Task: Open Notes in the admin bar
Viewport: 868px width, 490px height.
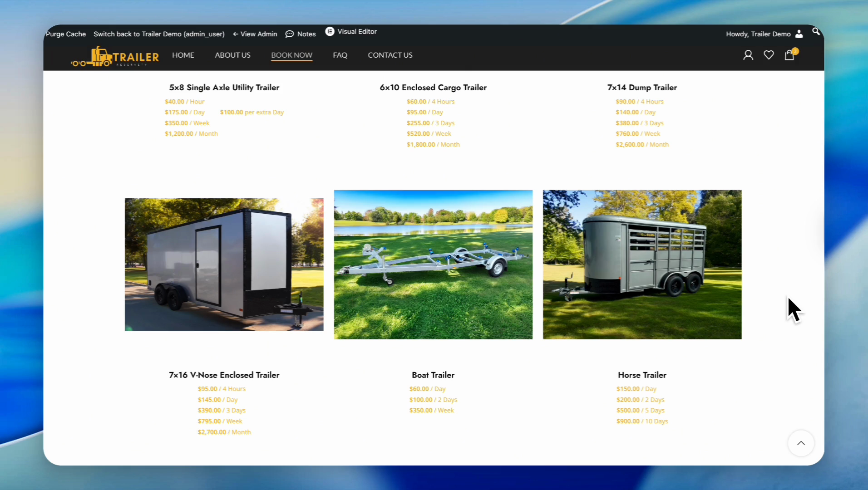Action: 301,34
